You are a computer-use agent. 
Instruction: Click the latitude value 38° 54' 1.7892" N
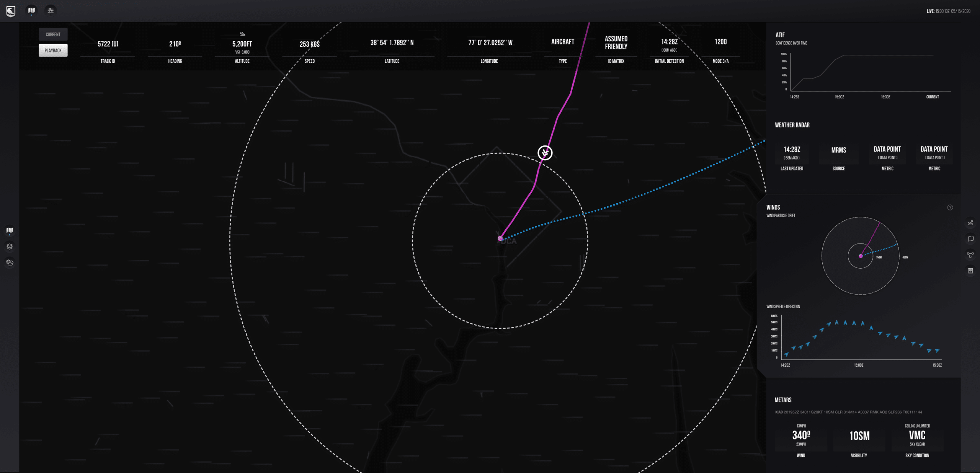[392, 43]
